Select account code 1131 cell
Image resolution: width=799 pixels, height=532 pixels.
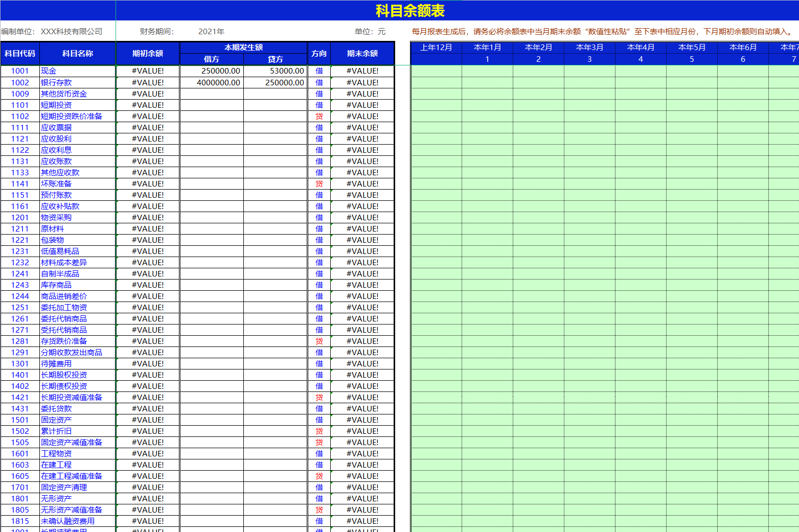pos(20,161)
